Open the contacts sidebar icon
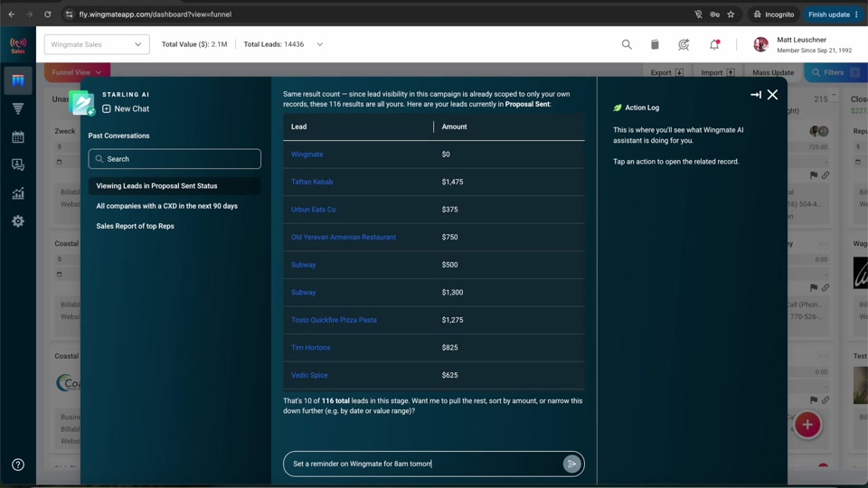 tap(18, 164)
